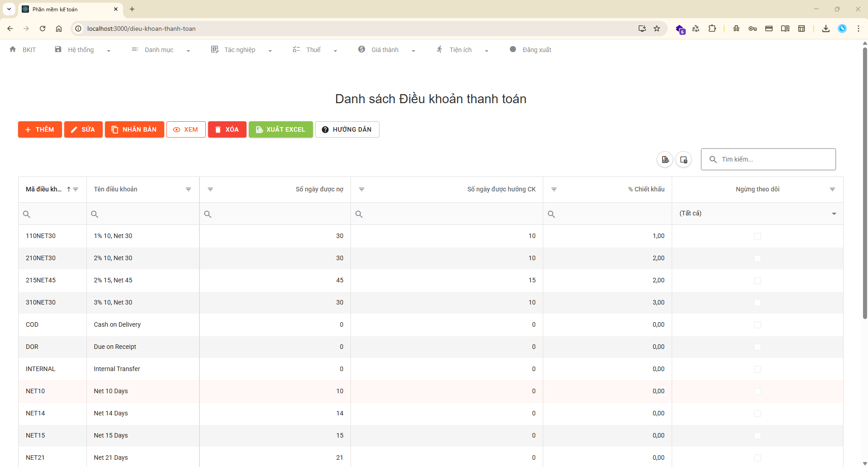Image resolution: width=868 pixels, height=467 pixels.
Task: Expand the Thuế dropdown arrow
Action: click(335, 51)
